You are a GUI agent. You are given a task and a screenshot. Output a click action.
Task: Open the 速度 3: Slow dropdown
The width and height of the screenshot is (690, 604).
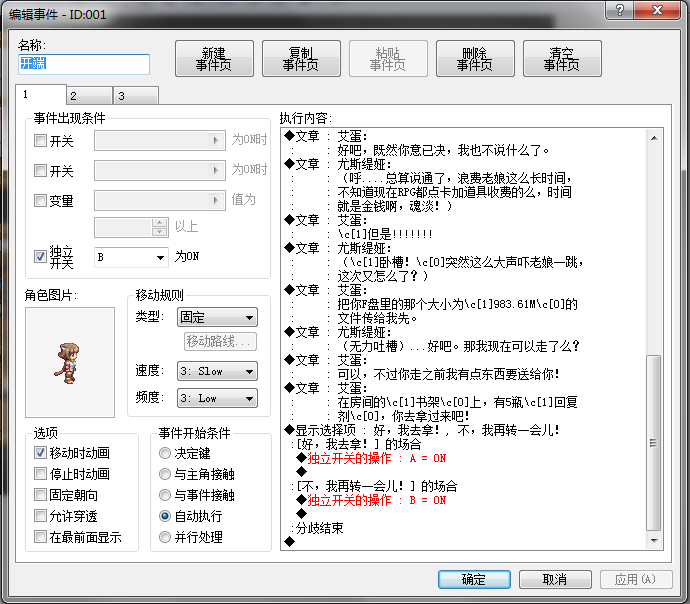(x=217, y=371)
